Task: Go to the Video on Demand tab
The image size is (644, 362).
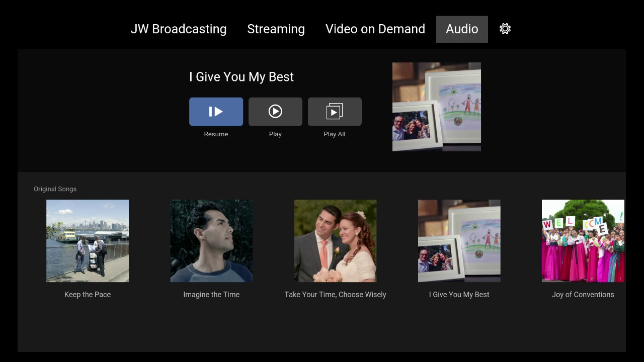Action: click(x=375, y=29)
